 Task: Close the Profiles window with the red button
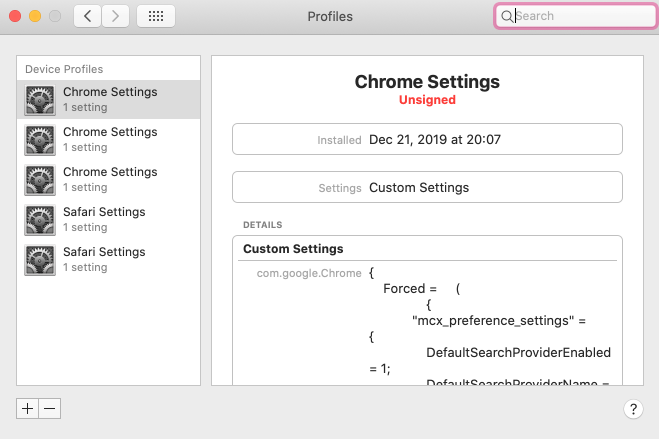point(15,16)
